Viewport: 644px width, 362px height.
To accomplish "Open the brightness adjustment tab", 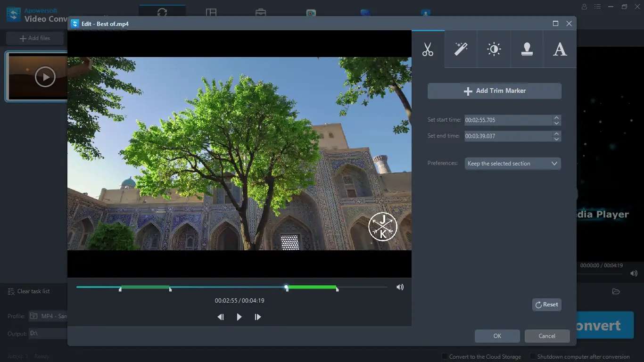I will click(494, 49).
